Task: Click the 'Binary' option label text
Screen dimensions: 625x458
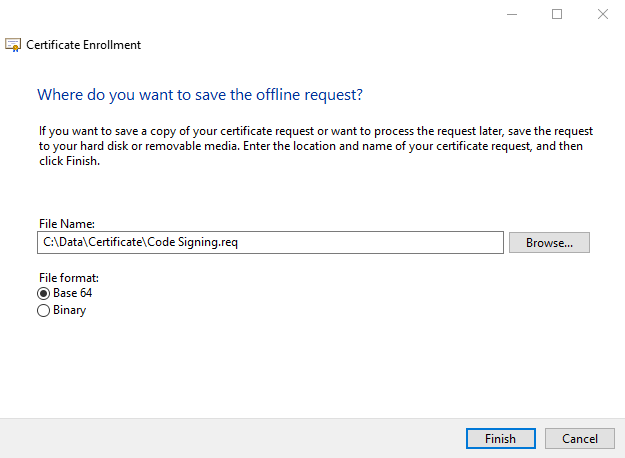Action: [x=69, y=310]
